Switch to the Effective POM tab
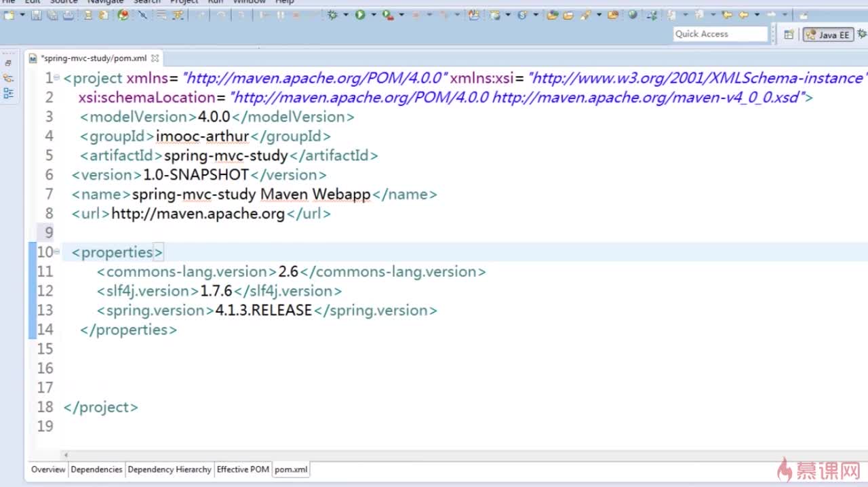 pos(243,469)
